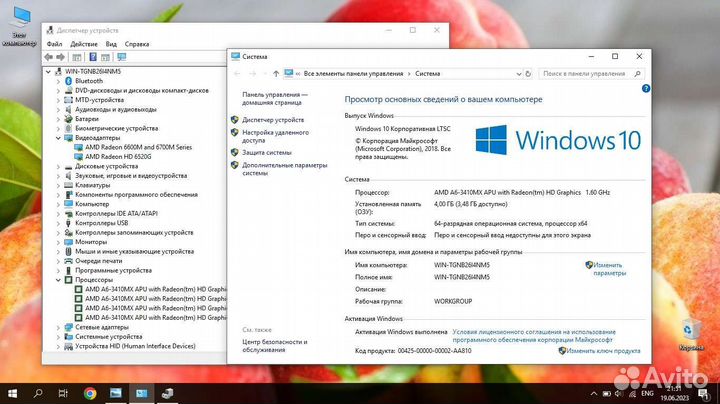The width and height of the screenshot is (720, 404).
Task: Click the forward arrow in Device Manager toolbar
Action: pos(60,57)
